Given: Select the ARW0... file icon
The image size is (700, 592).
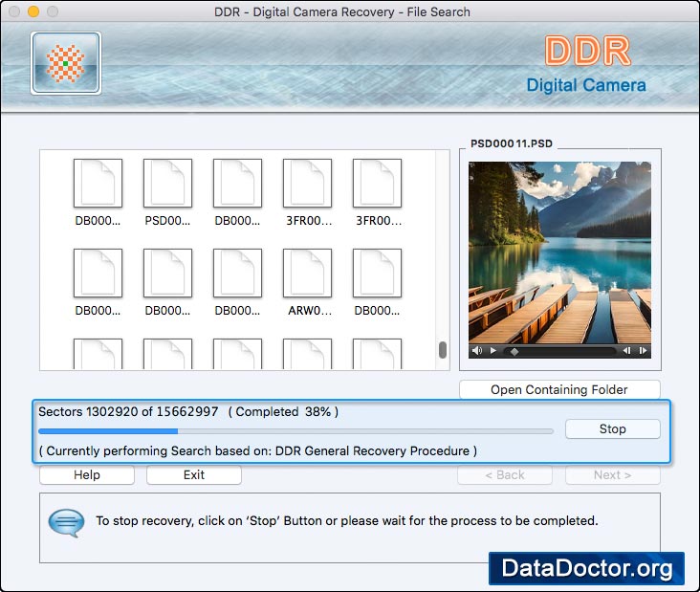Looking at the screenshot, I should tap(307, 274).
